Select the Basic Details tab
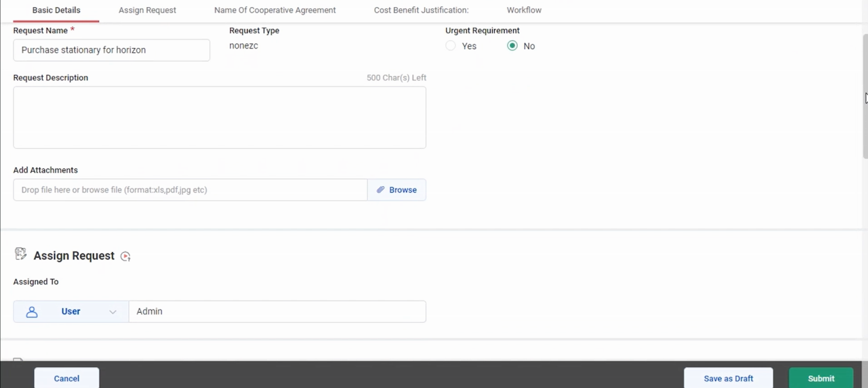Viewport: 868px width, 388px height. point(56,10)
